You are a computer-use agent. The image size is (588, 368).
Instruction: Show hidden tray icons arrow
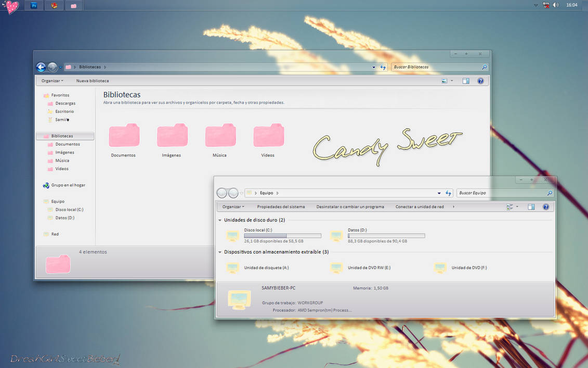pos(536,5)
